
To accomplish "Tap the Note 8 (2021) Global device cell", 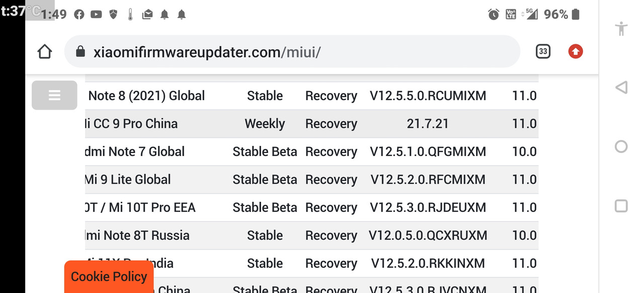I will [147, 96].
